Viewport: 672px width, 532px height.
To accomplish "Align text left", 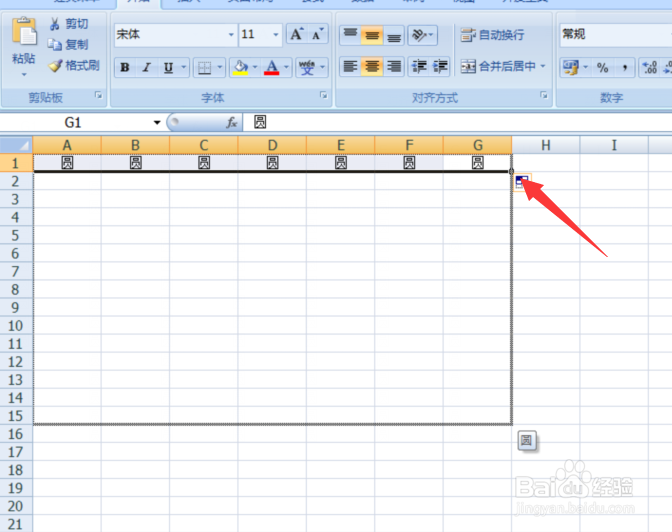I will coord(350,66).
